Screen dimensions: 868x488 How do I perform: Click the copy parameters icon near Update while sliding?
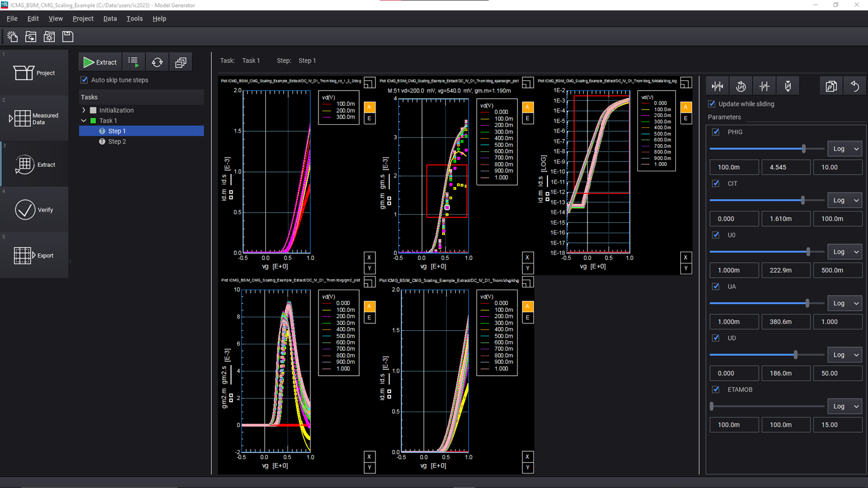click(831, 86)
